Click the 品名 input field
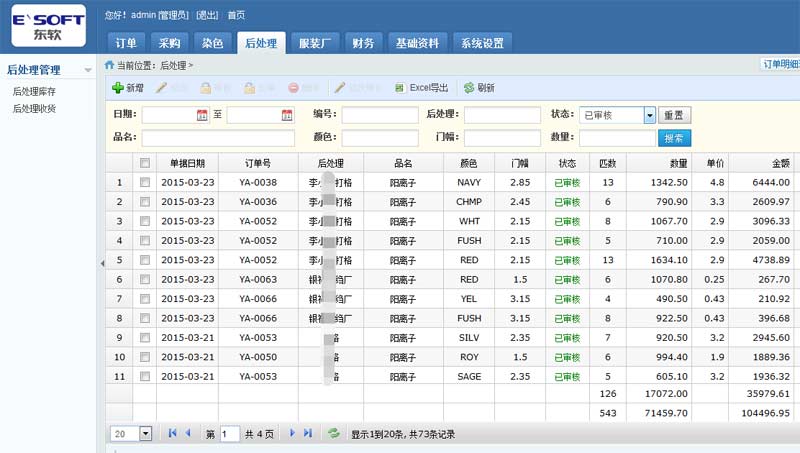The width and height of the screenshot is (800, 453). click(218, 138)
